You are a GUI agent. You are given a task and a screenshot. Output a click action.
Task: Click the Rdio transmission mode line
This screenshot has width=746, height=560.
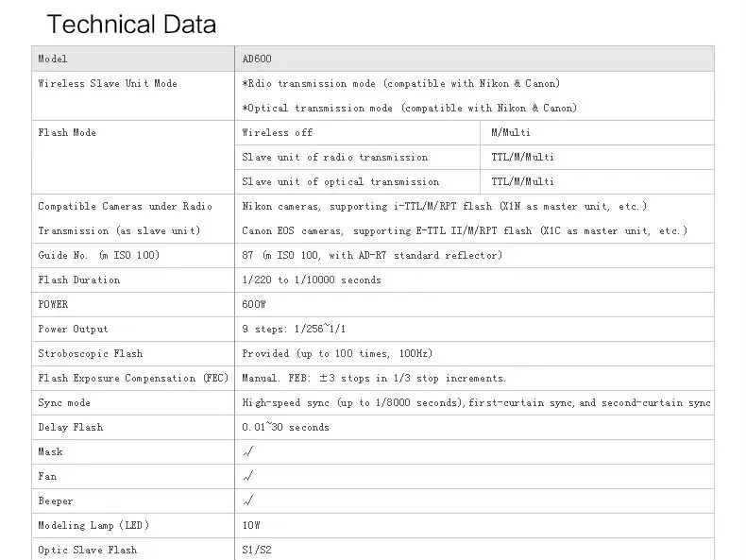pyautogui.click(x=401, y=83)
